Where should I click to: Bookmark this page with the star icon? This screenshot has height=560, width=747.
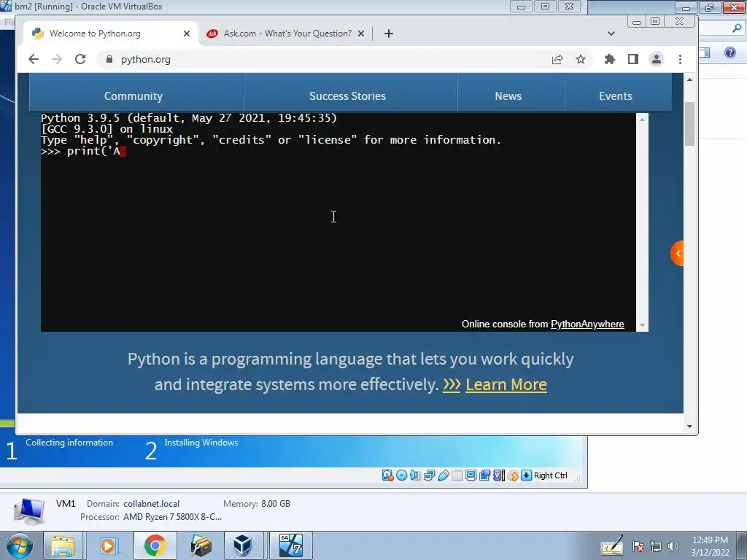click(580, 59)
